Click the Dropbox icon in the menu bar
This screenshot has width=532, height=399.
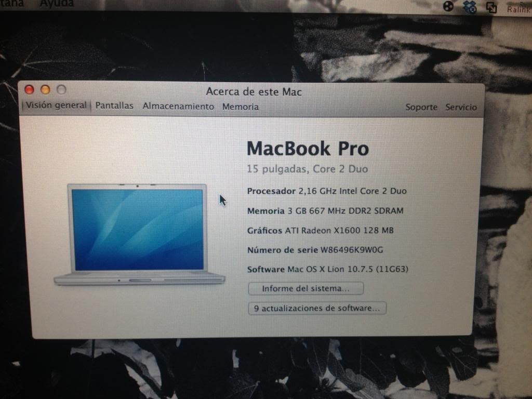pos(470,7)
